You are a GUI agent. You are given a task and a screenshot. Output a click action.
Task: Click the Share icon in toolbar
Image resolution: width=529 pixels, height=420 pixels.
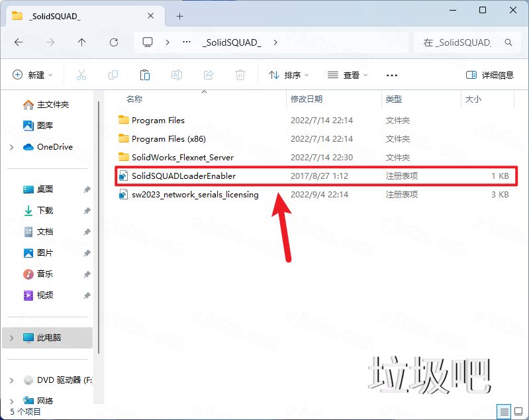point(209,75)
